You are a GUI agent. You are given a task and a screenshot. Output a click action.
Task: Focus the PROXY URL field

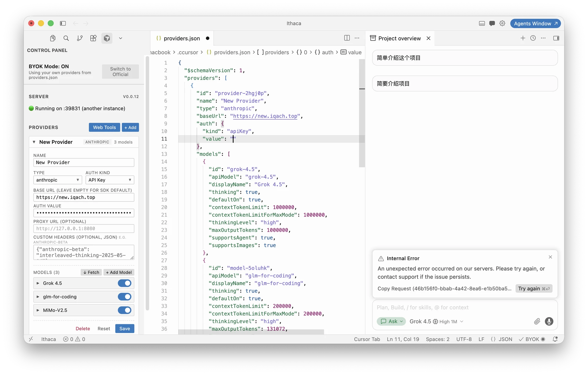[84, 229]
